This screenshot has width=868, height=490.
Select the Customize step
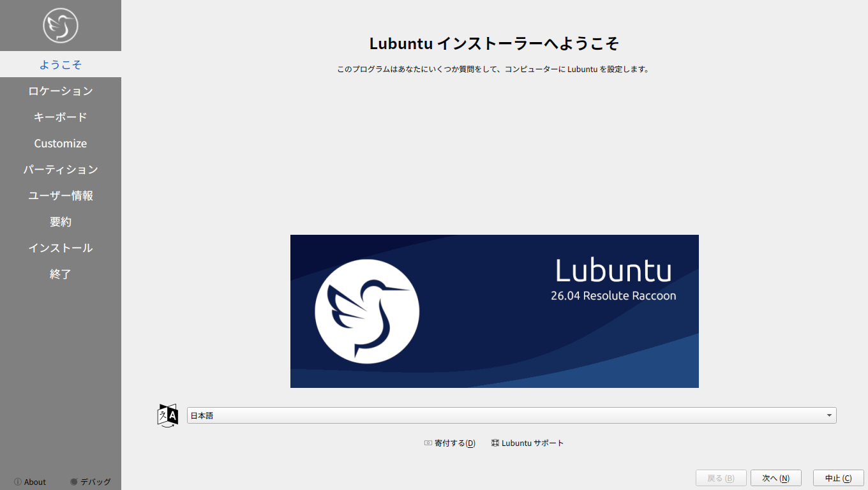coord(61,143)
